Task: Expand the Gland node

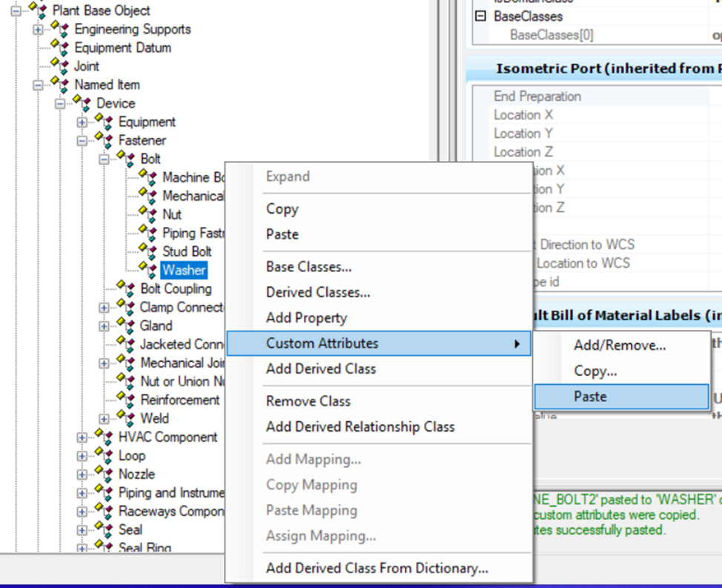Action: (x=104, y=326)
